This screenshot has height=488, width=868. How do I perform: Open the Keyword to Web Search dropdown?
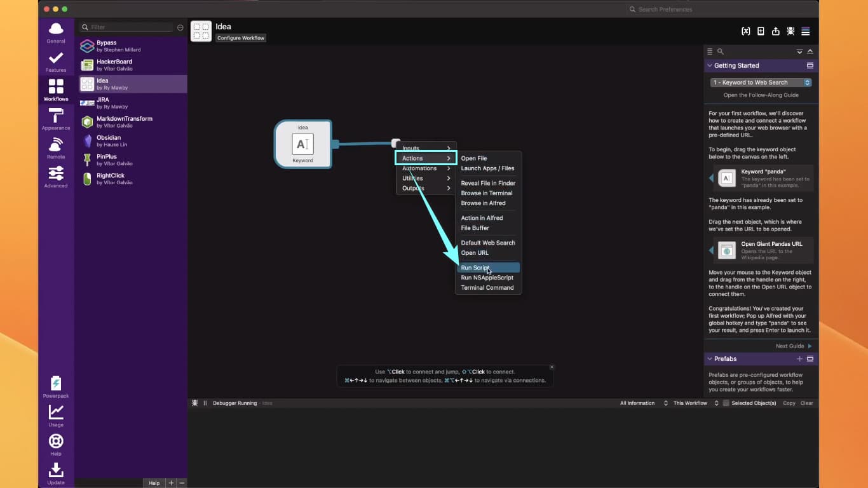pos(761,83)
